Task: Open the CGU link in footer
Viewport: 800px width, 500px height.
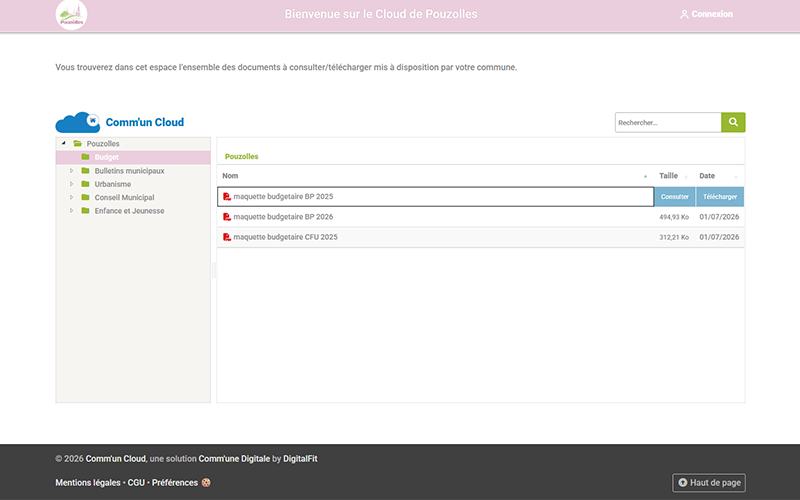Action: tap(136, 483)
